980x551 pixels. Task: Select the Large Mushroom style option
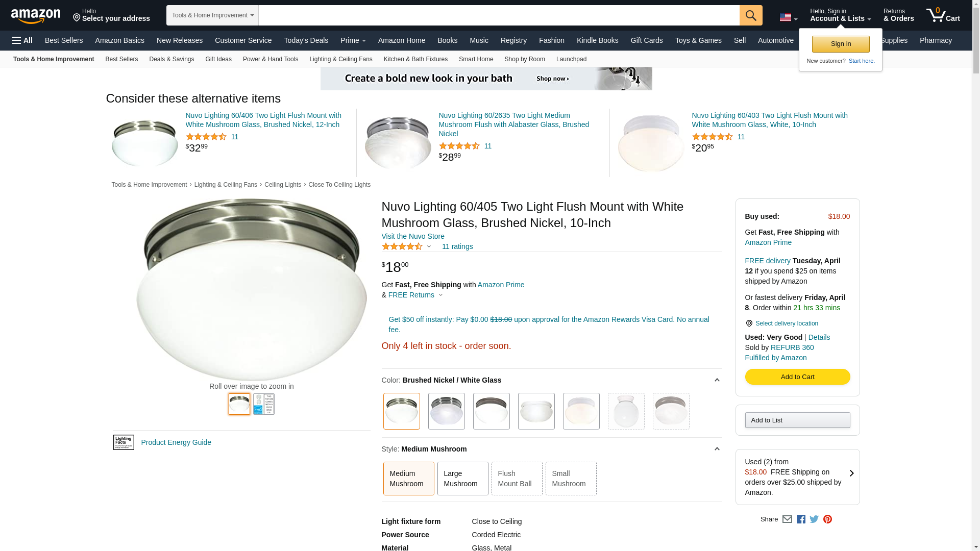tap(462, 479)
